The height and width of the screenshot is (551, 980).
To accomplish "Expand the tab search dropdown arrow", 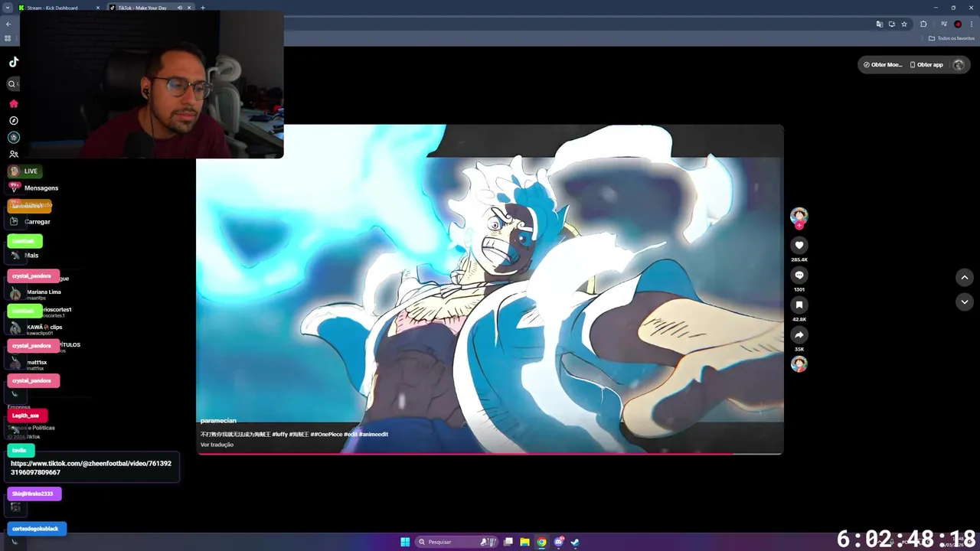I will click(7, 8).
